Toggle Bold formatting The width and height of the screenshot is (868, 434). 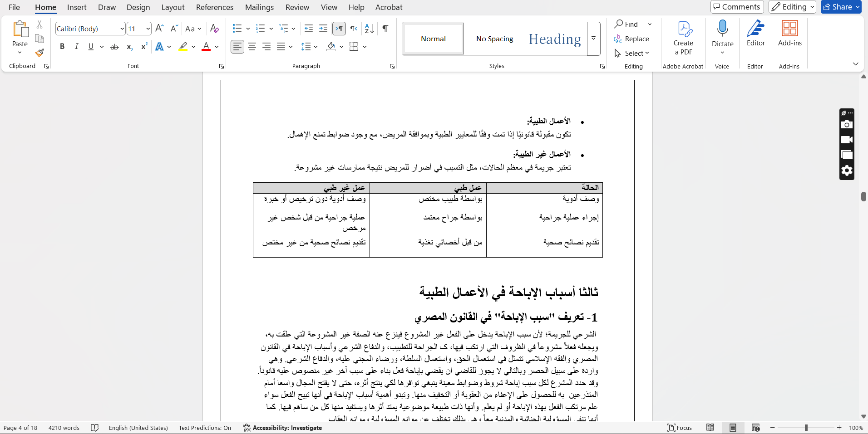click(62, 47)
